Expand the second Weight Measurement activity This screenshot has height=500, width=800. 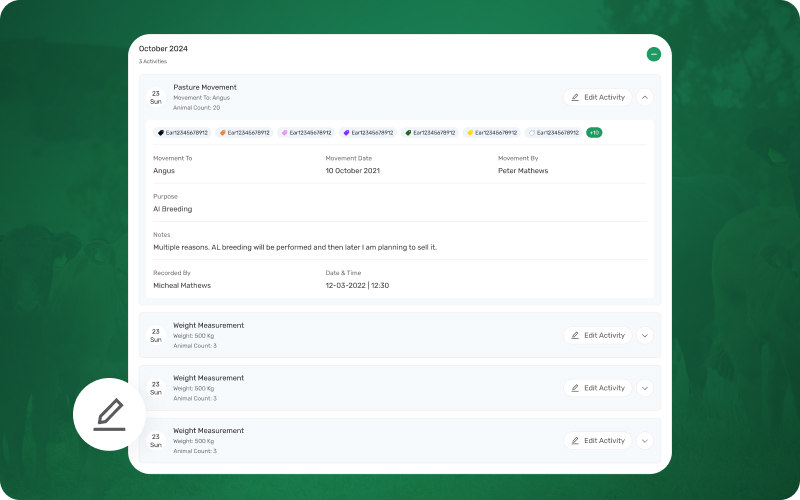click(x=644, y=388)
